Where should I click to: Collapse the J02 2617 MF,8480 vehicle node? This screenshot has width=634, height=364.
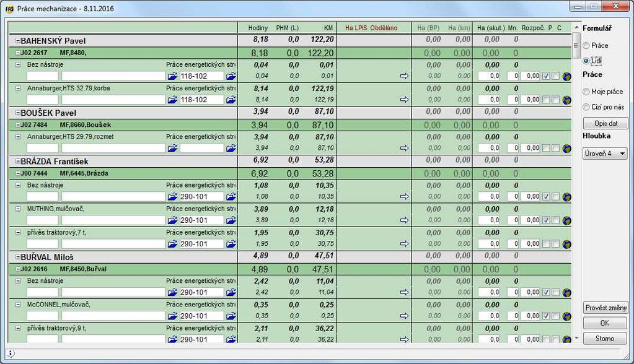tap(18, 53)
